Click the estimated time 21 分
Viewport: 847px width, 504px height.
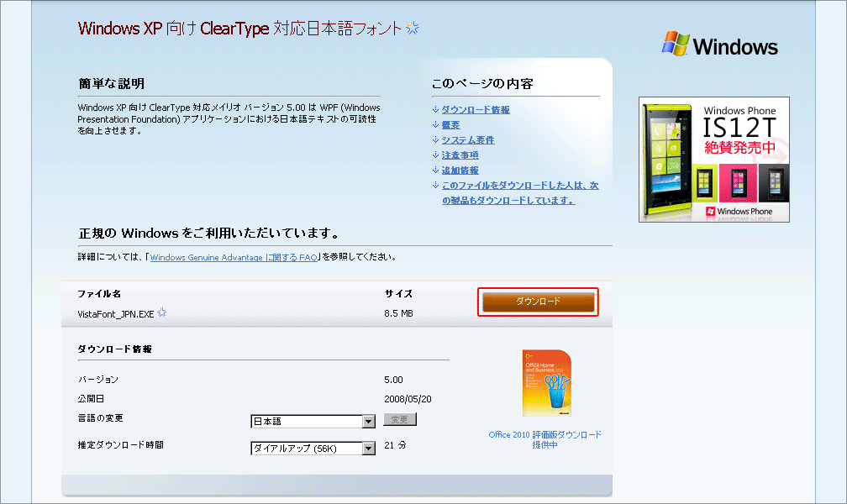(x=395, y=445)
